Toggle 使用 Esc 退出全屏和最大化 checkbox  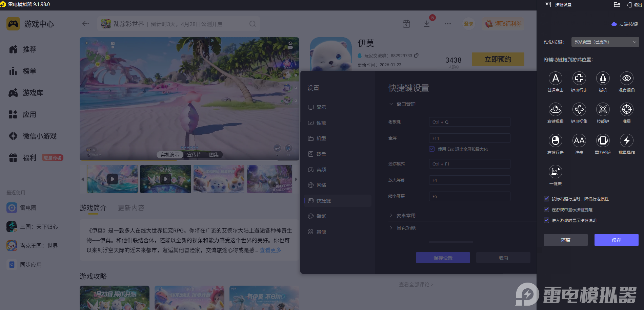[432, 149]
